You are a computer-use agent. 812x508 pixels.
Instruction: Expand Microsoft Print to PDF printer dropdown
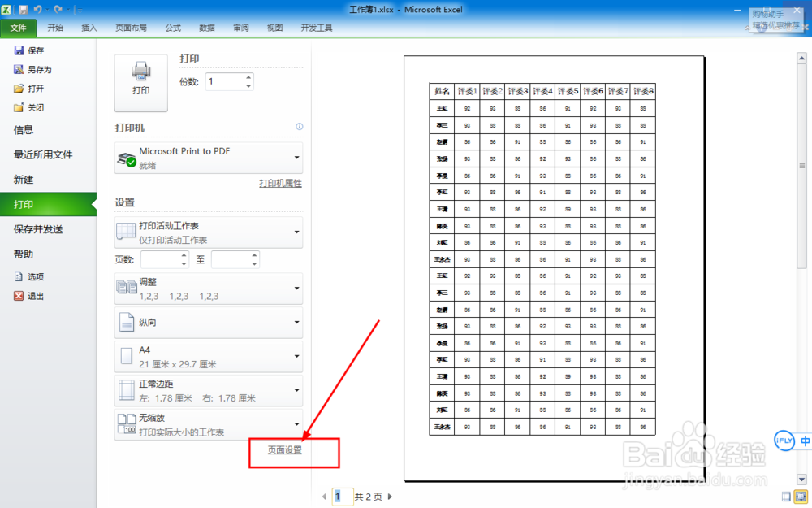[209, 158]
